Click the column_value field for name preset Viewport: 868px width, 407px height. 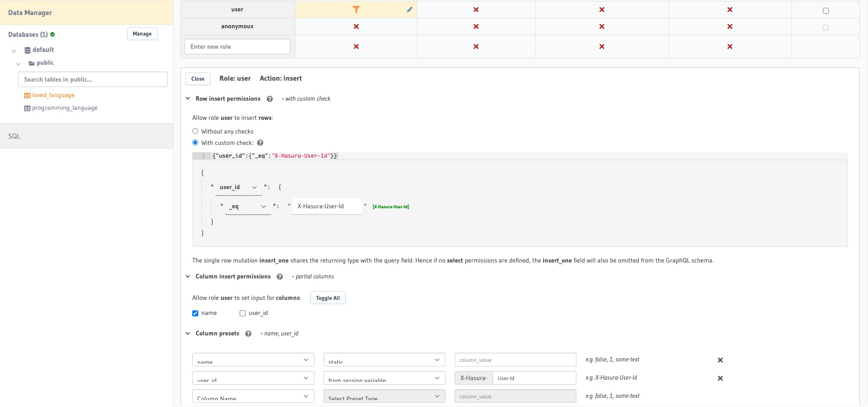pyautogui.click(x=515, y=360)
